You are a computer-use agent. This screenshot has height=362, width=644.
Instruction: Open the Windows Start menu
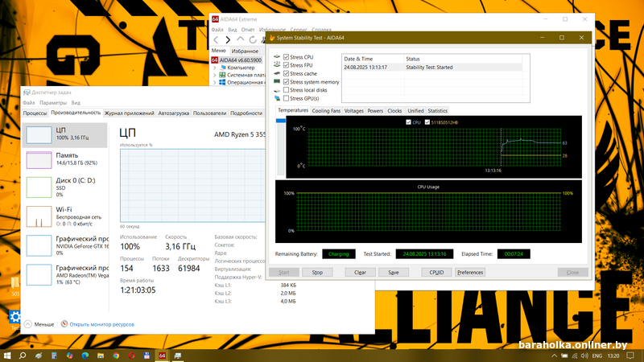(7, 356)
